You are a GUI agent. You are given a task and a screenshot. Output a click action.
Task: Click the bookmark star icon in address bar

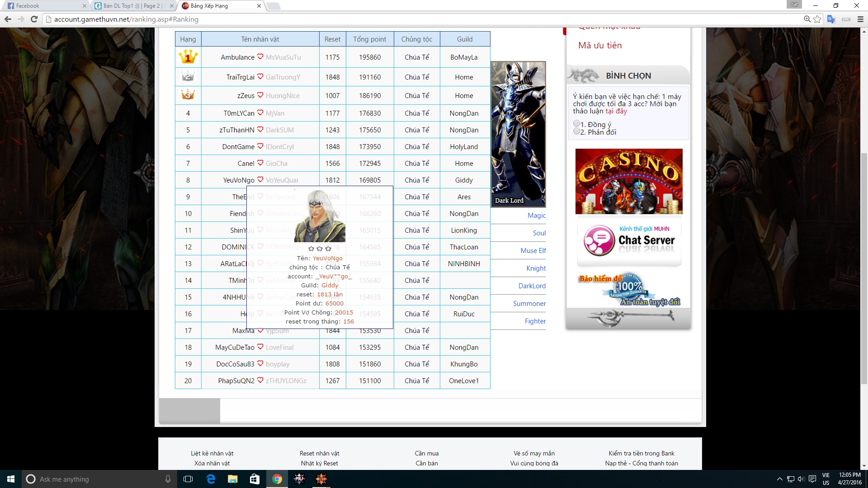pos(817,19)
